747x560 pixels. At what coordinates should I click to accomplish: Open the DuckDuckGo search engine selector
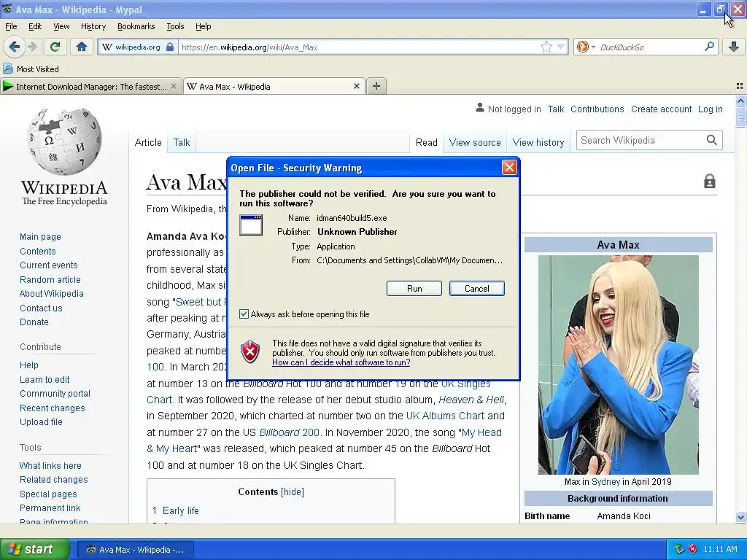click(x=585, y=47)
